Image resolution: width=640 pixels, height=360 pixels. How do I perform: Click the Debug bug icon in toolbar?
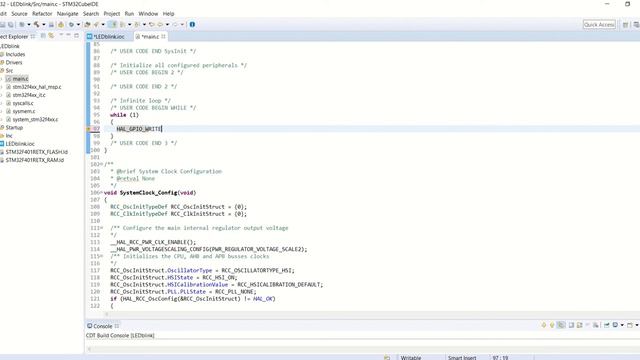71,24
